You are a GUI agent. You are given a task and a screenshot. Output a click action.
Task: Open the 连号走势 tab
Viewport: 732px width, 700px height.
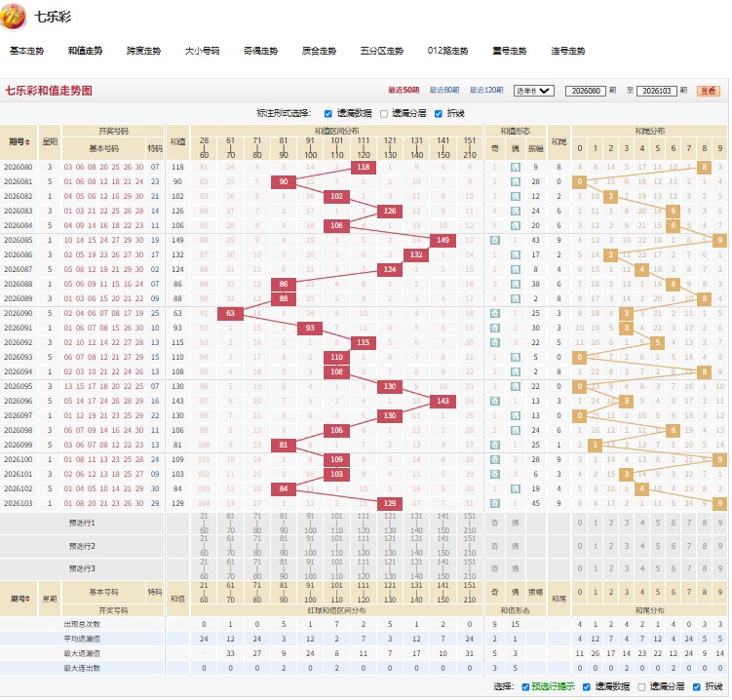tap(567, 51)
